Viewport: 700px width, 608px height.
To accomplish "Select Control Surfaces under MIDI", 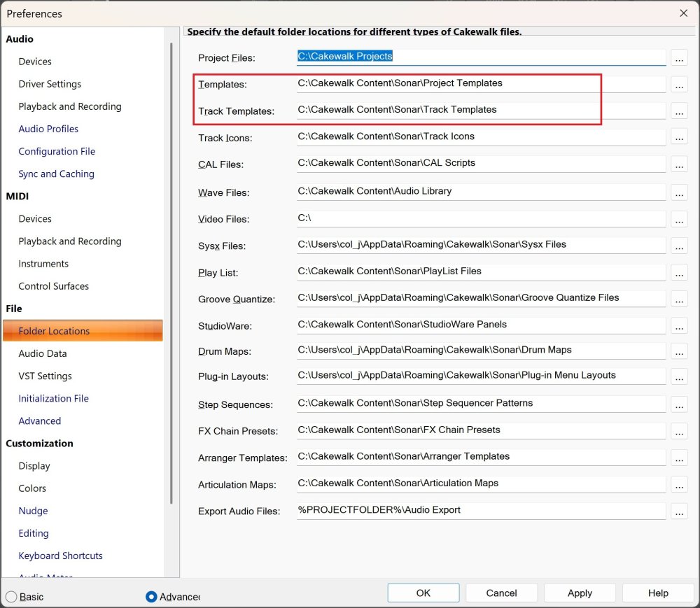I will pyautogui.click(x=53, y=286).
